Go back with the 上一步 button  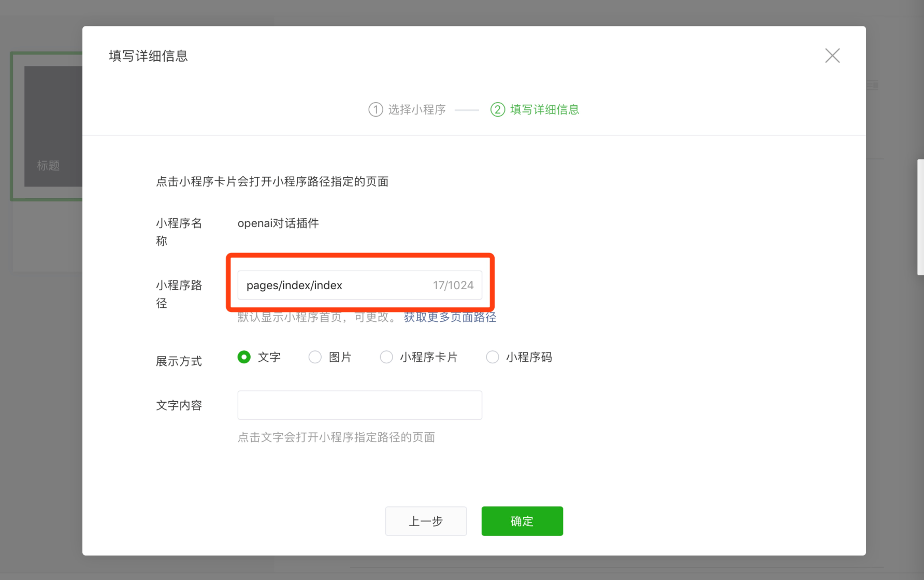point(426,521)
